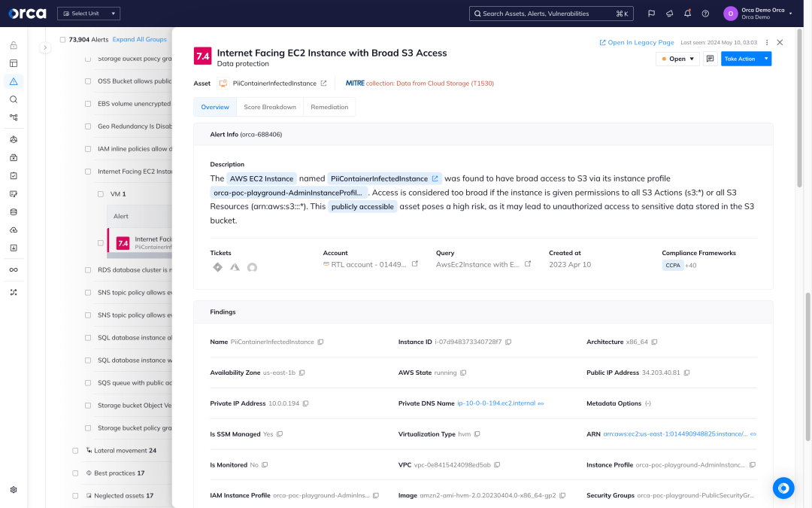
Task: Open the notifications bell
Action: tap(687, 14)
